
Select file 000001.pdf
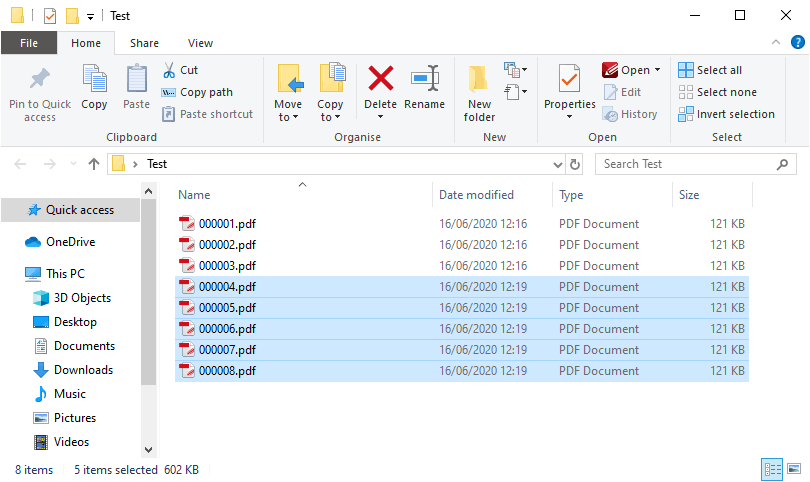pyautogui.click(x=462, y=224)
